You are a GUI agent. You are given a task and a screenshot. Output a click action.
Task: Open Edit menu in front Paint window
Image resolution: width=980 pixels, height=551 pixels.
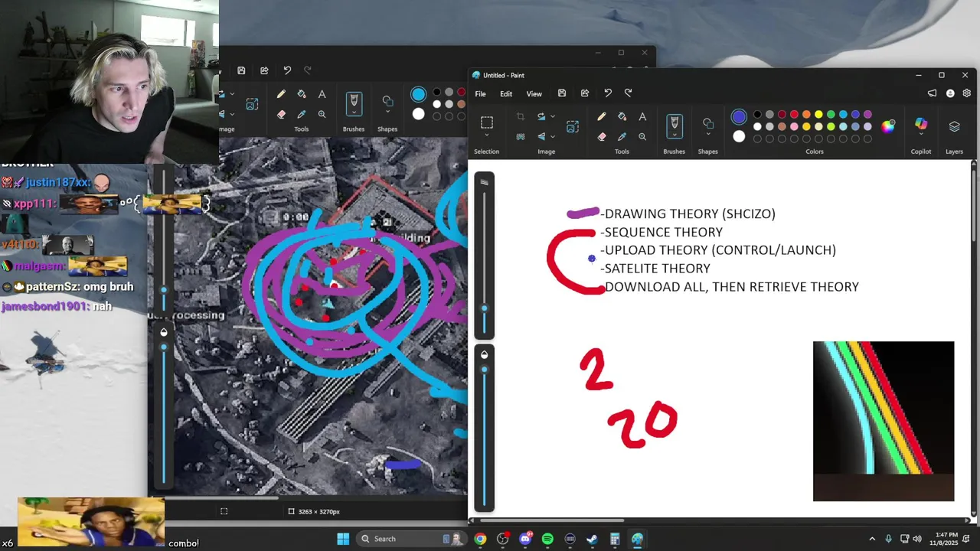(x=506, y=94)
